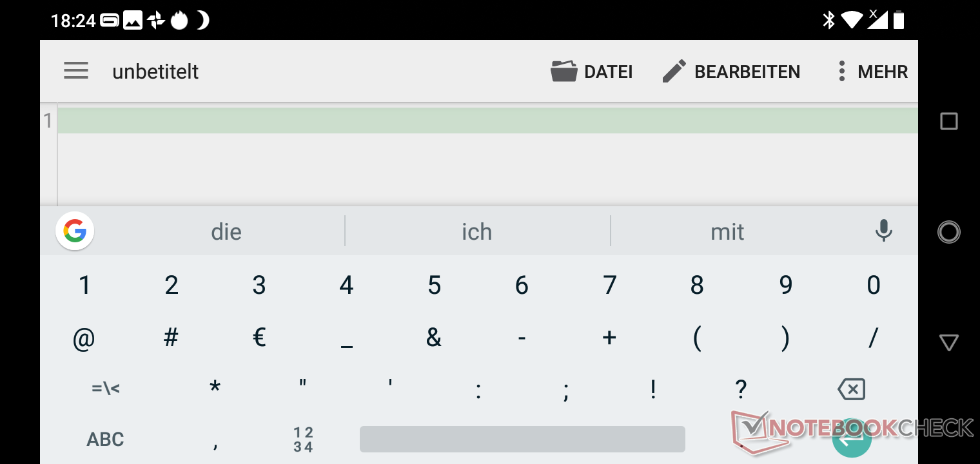This screenshot has height=464, width=980.
Task: Switch keyboard to ABC letters
Action: (105, 440)
